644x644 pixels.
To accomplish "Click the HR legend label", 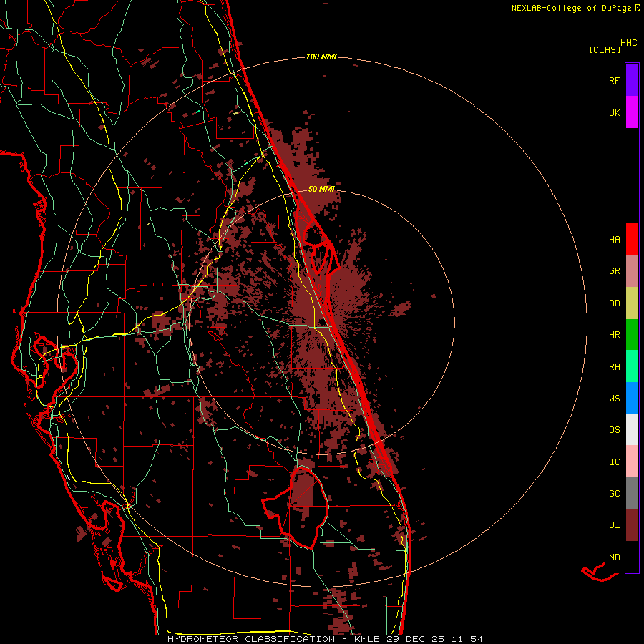I will click(x=614, y=335).
